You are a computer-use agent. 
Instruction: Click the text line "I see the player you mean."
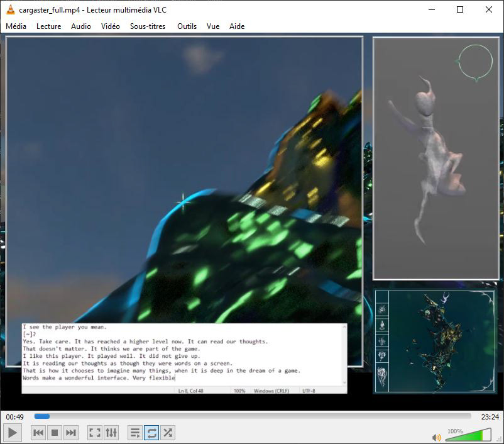(64, 327)
